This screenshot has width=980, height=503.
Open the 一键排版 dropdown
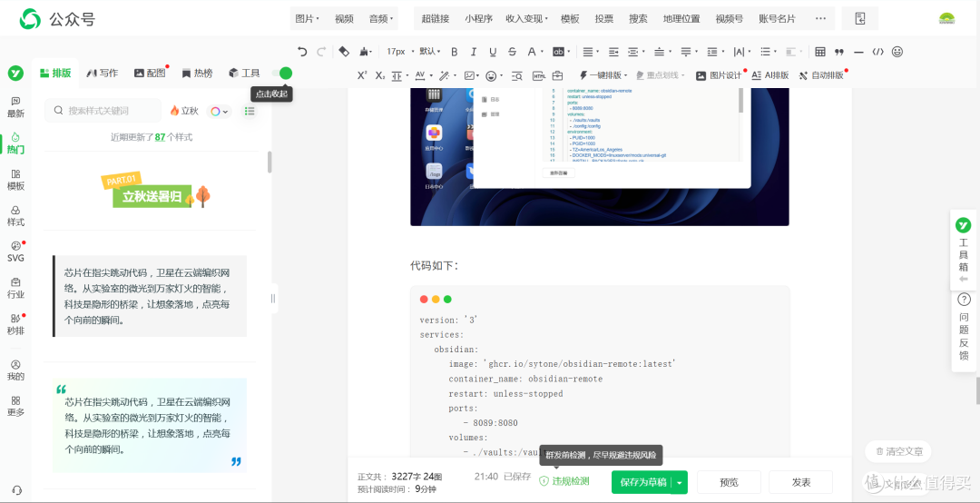[603, 75]
